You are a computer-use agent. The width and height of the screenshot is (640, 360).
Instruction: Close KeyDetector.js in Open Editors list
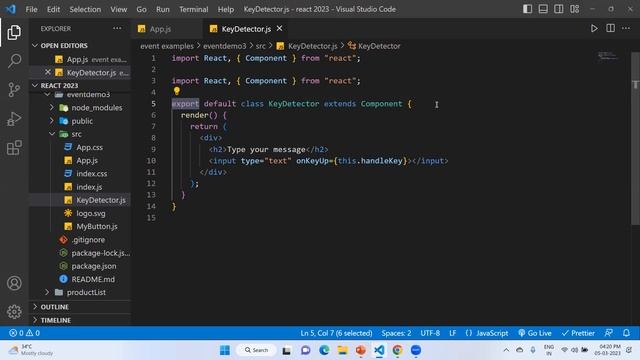click(48, 72)
